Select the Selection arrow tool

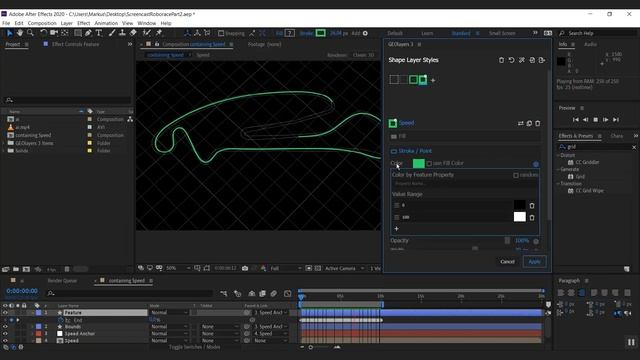[10, 33]
